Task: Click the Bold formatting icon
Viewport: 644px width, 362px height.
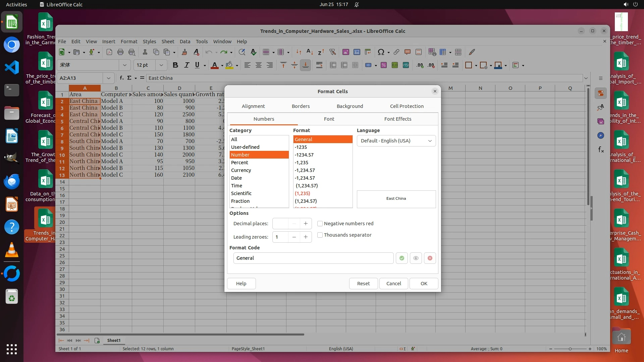Action: coord(175,65)
